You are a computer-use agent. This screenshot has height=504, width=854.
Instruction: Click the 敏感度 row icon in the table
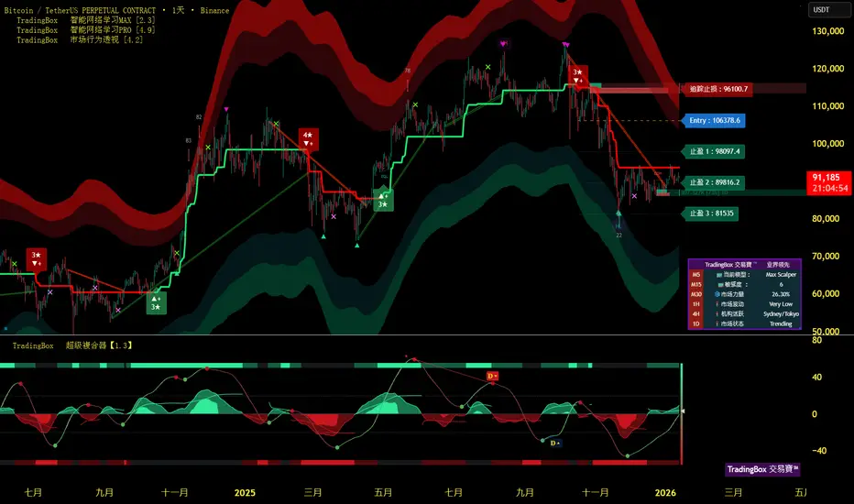pyautogui.click(x=720, y=285)
